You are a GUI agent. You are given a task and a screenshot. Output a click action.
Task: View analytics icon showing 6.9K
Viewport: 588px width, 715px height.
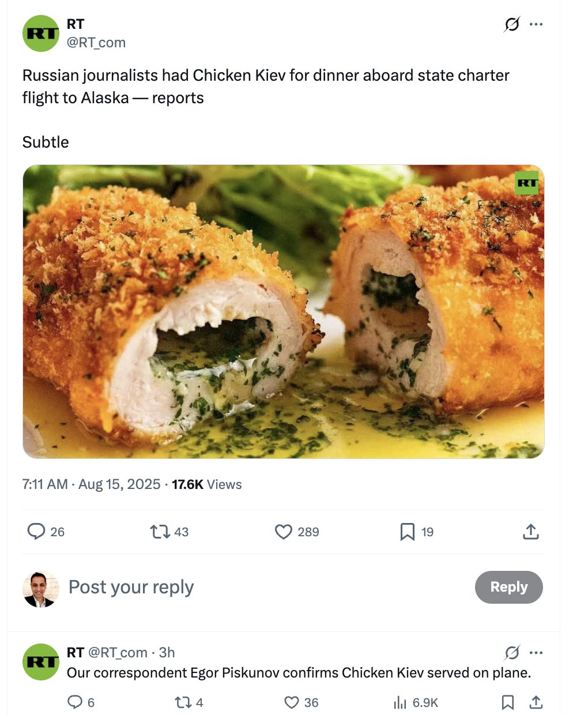[x=400, y=702]
